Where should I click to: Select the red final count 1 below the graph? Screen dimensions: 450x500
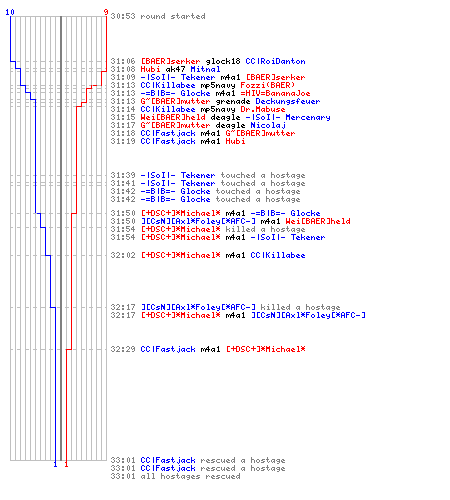[x=66, y=464]
